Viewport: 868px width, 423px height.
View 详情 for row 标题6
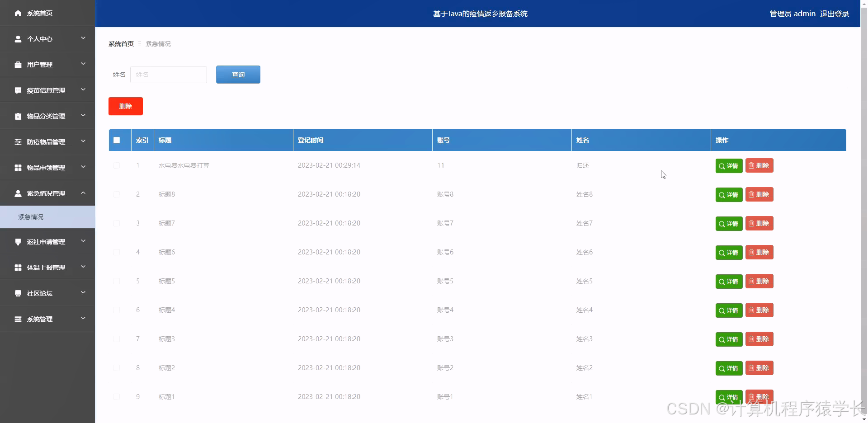click(729, 253)
